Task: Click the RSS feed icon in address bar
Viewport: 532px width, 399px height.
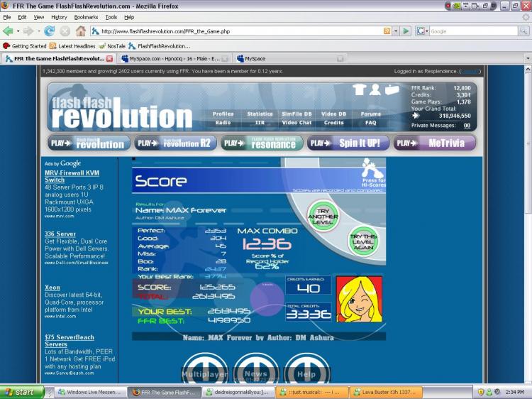Action: 387,31
